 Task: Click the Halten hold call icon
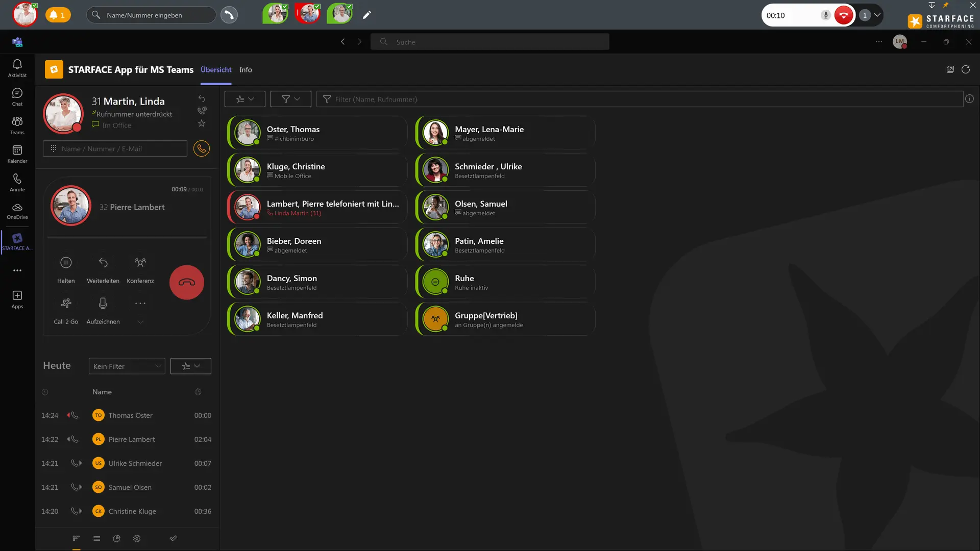tap(66, 263)
